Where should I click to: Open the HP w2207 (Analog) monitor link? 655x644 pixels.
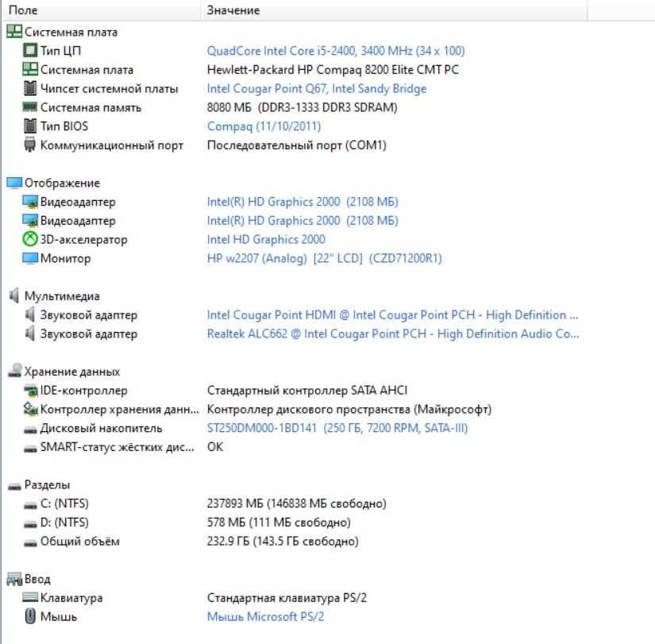click(325, 258)
